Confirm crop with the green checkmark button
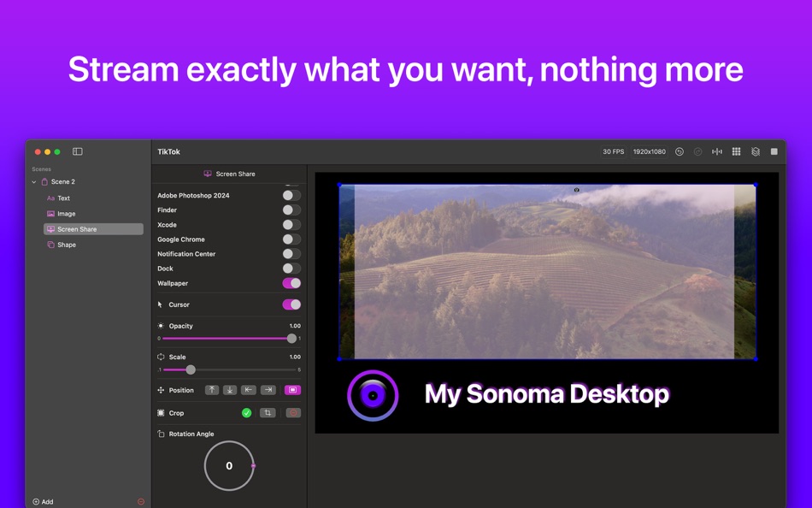812x508 pixels. [x=246, y=413]
